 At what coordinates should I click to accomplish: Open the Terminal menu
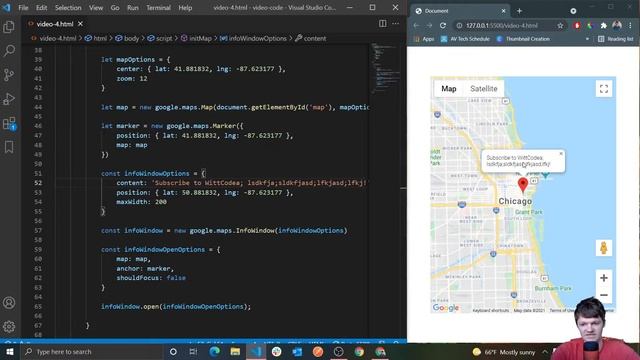(x=158, y=8)
